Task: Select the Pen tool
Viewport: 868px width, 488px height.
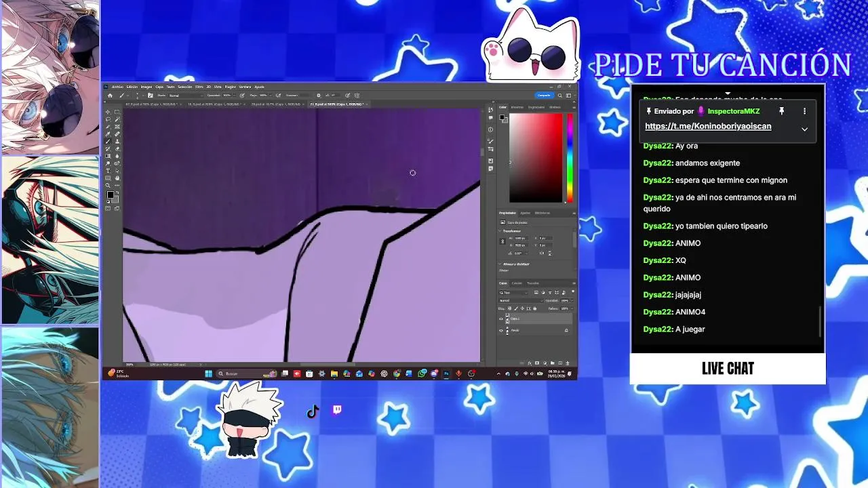Action: (117, 163)
